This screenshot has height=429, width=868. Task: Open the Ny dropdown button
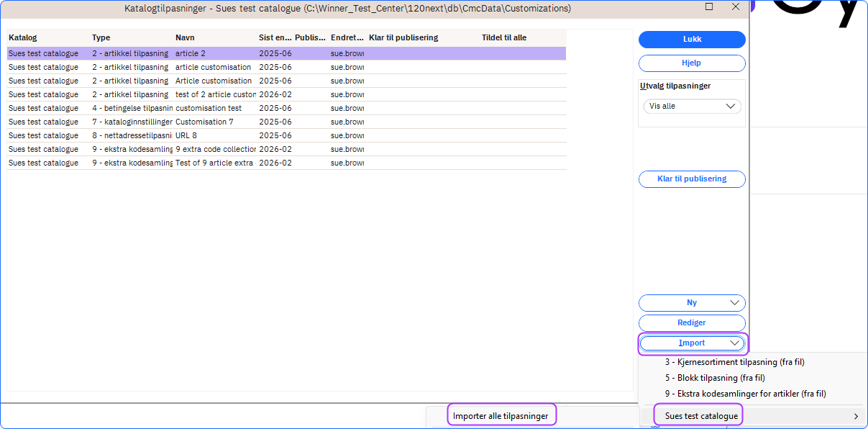pos(692,303)
